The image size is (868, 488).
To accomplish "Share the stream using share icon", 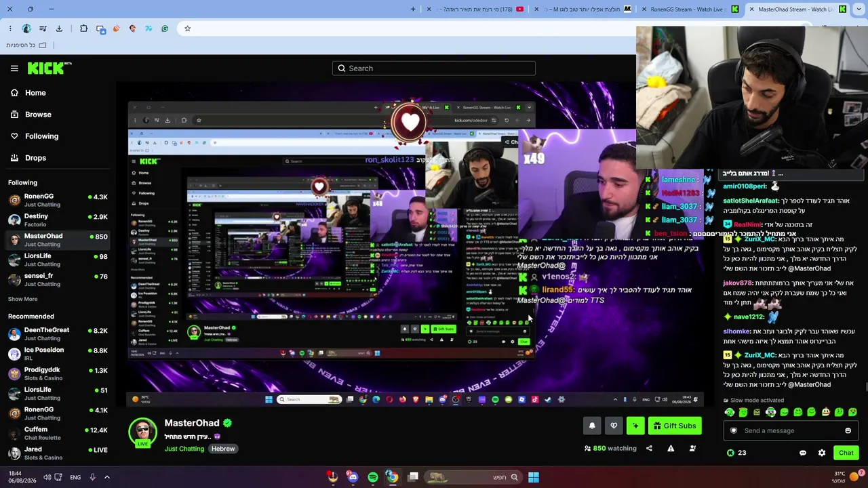I will click(x=649, y=449).
